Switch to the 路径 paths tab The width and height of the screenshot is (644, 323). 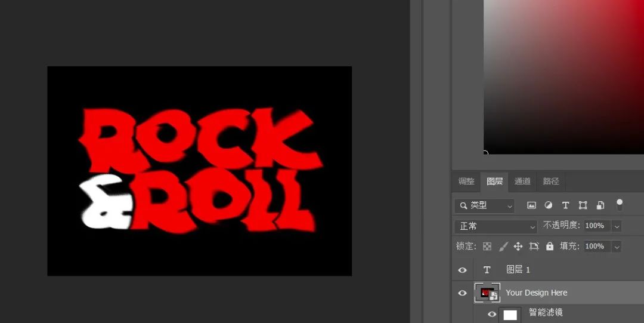[x=550, y=182]
